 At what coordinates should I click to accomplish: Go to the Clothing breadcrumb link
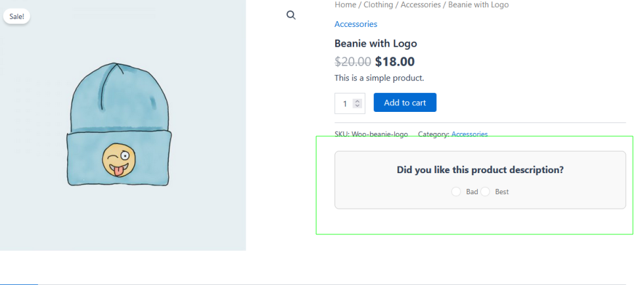(378, 5)
